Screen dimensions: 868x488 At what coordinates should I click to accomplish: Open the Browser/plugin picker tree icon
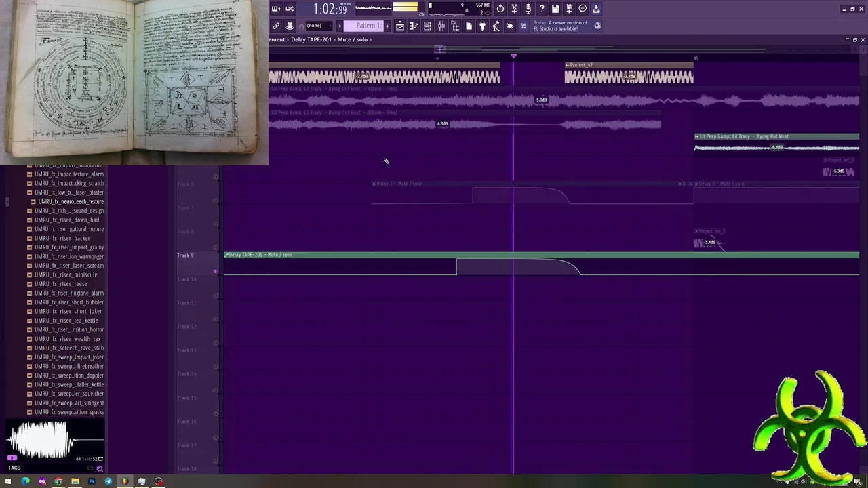455,26
